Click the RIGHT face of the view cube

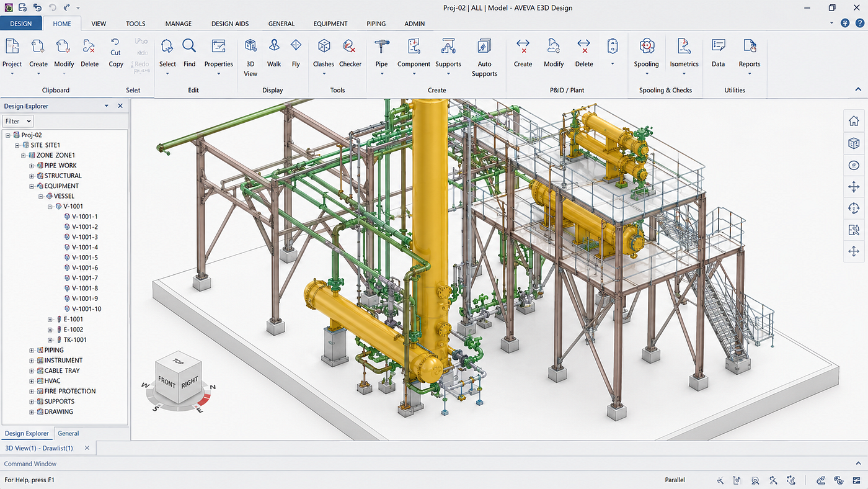190,382
